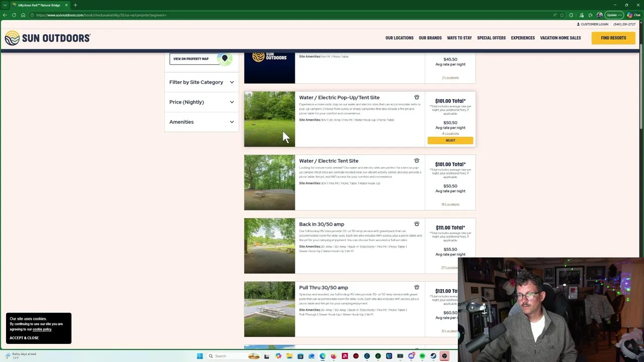This screenshot has width=644, height=362.
Task: Open the cookie policy link
Action: pos(42,329)
